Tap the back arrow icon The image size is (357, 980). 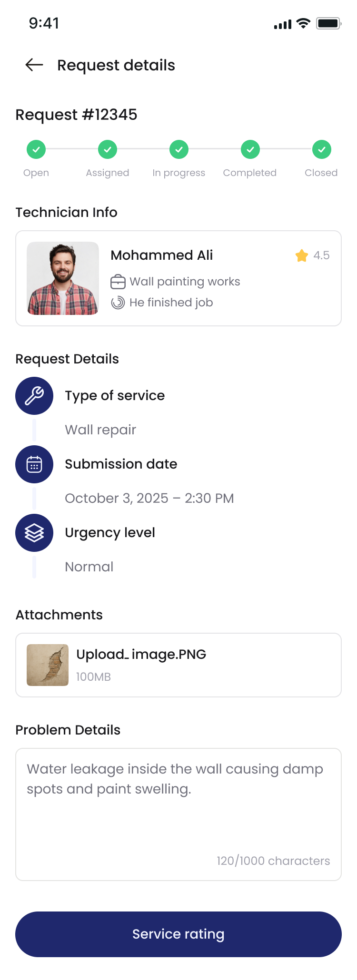click(x=34, y=65)
